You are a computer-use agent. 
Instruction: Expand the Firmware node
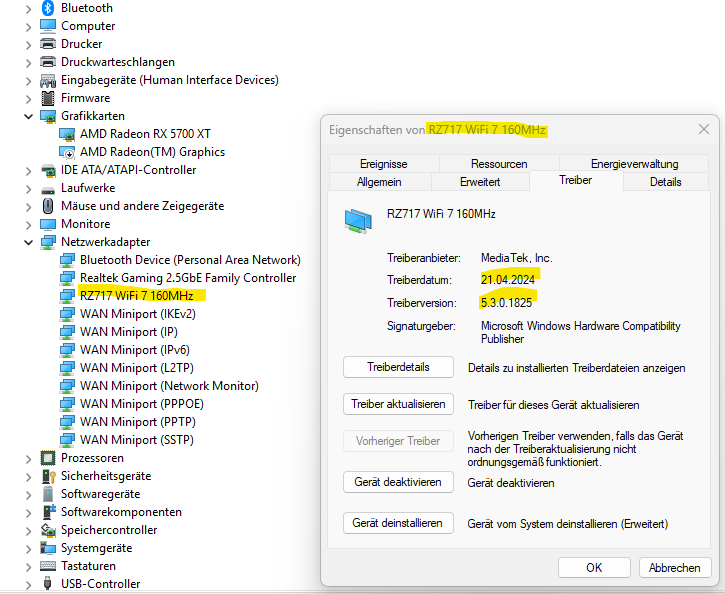29,99
